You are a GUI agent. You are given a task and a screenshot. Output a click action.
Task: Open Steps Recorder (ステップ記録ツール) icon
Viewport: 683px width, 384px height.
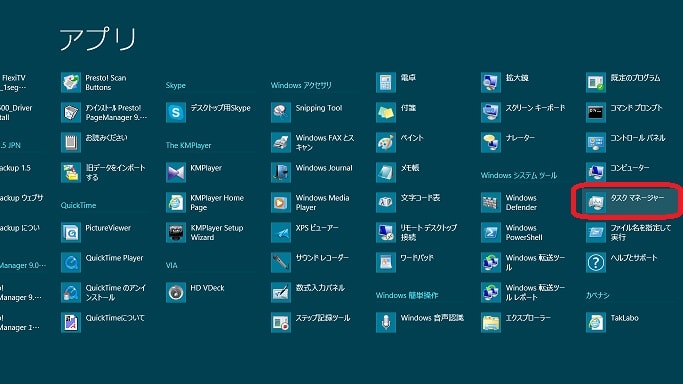pyautogui.click(x=281, y=323)
